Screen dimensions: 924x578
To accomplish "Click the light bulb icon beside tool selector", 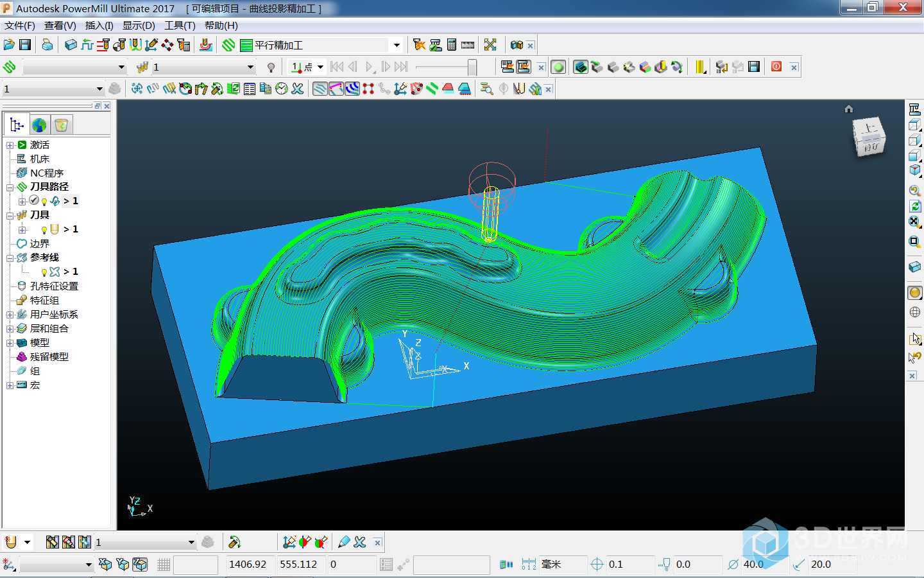I will point(271,67).
